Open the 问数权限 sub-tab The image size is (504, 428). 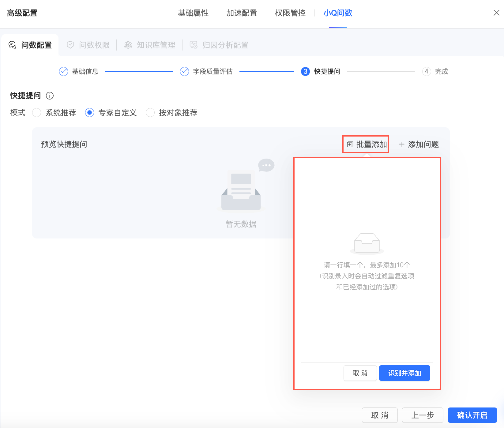(x=88, y=45)
